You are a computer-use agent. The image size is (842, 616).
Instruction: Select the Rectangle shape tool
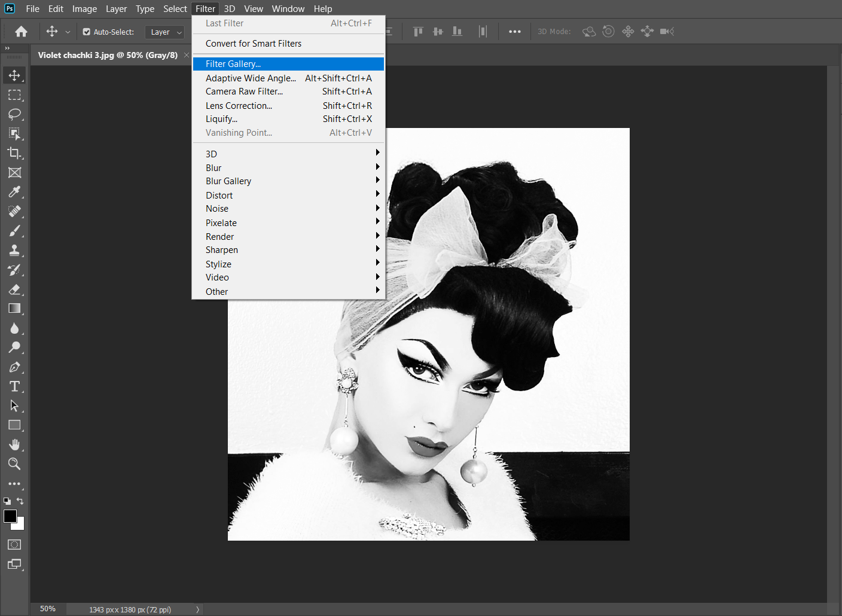click(x=14, y=425)
